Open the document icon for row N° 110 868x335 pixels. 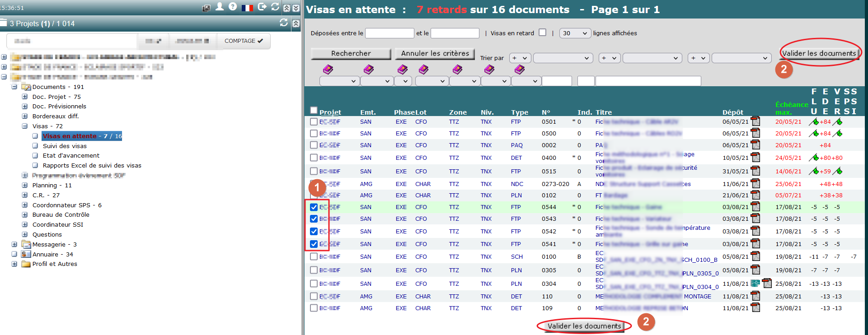[755, 296]
